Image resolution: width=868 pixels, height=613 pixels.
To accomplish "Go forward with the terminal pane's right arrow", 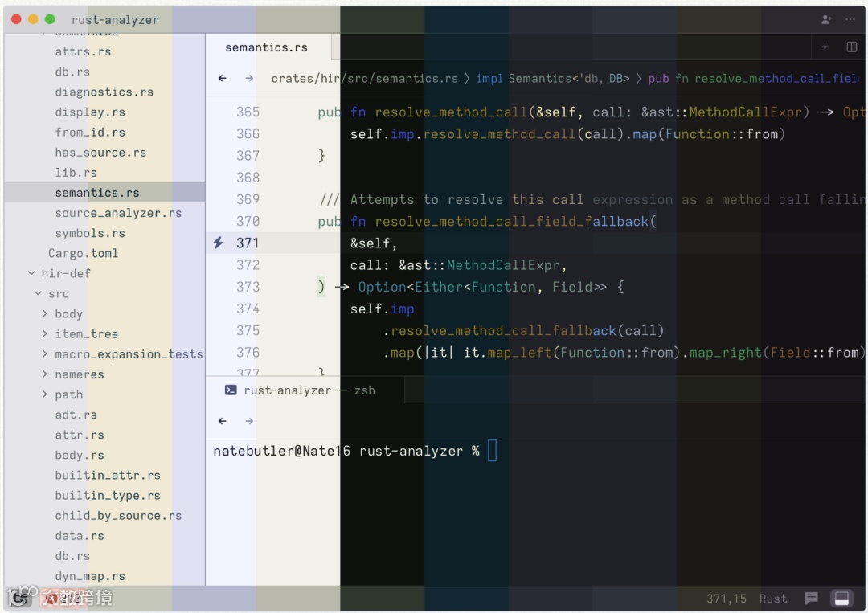I will [249, 421].
